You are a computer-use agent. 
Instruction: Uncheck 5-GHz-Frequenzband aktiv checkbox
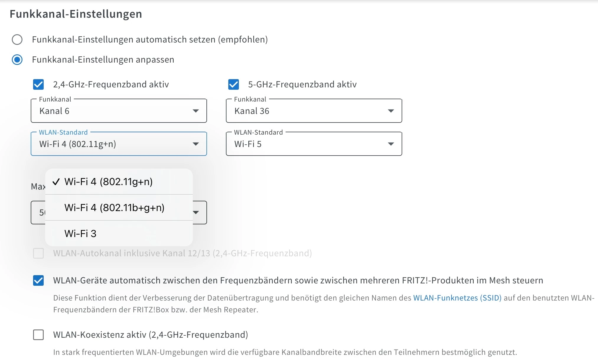pos(234,84)
